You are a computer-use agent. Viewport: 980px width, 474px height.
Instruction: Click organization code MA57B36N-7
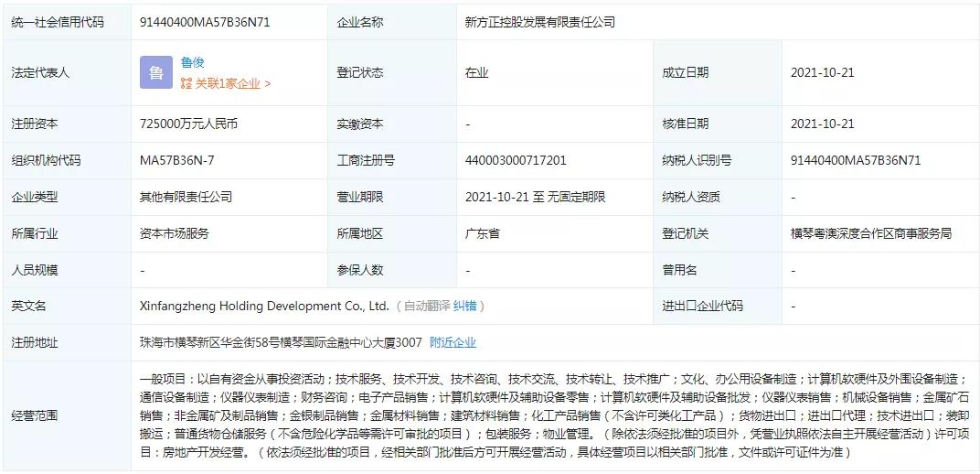coord(177,161)
